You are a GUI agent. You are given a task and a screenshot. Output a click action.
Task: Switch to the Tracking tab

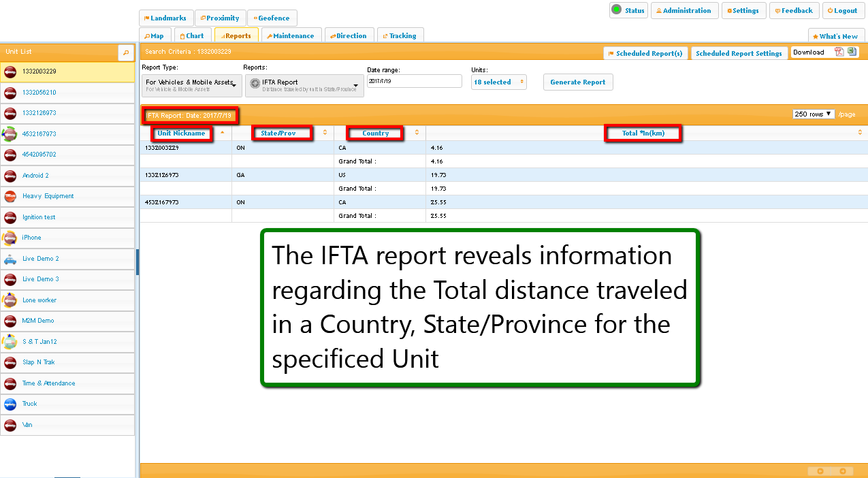(400, 36)
